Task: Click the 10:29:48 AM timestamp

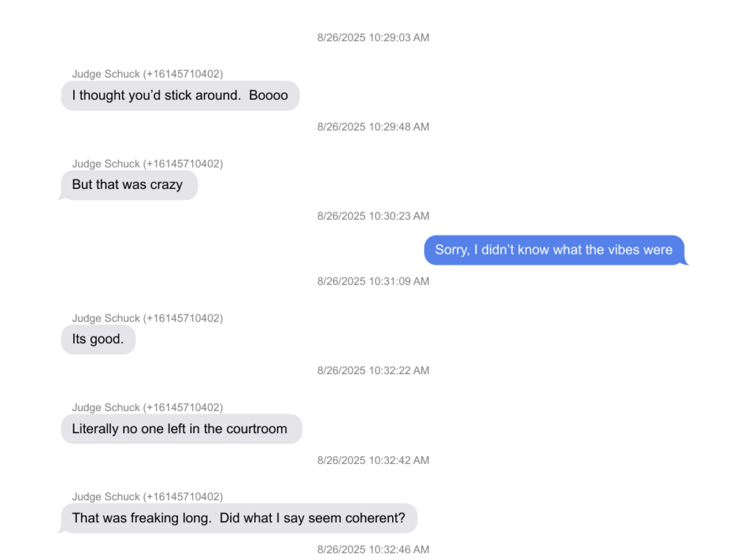Action: pyautogui.click(x=373, y=127)
